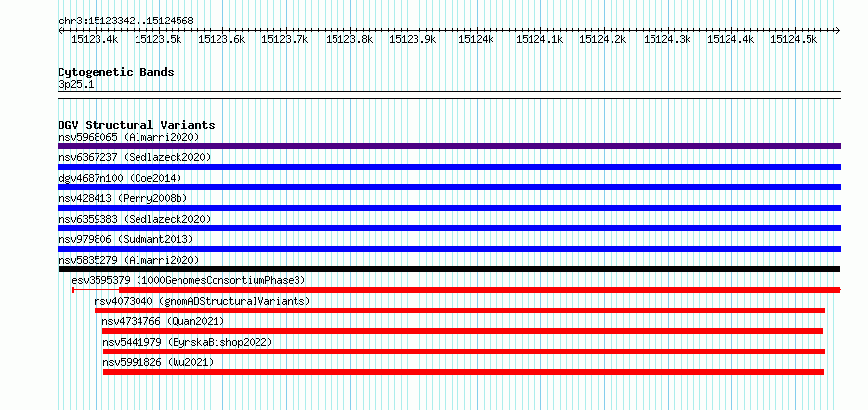Click the blue nsv6367237 variant bar

point(449,167)
